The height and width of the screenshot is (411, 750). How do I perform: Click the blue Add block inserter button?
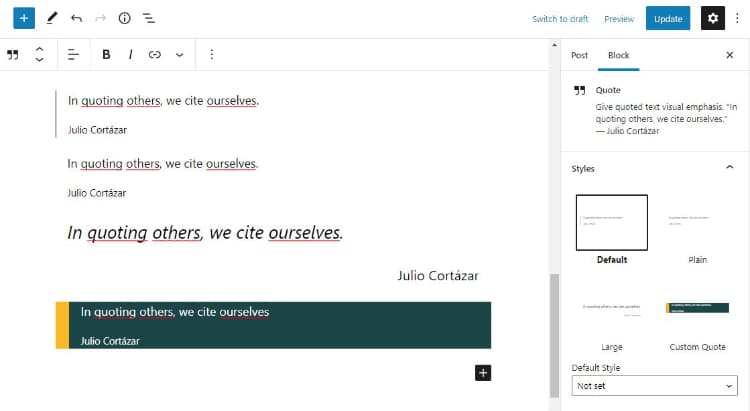point(24,19)
